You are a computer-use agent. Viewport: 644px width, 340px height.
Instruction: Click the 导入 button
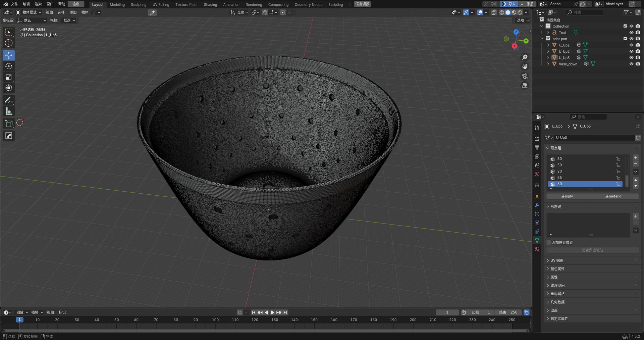coord(509,4)
